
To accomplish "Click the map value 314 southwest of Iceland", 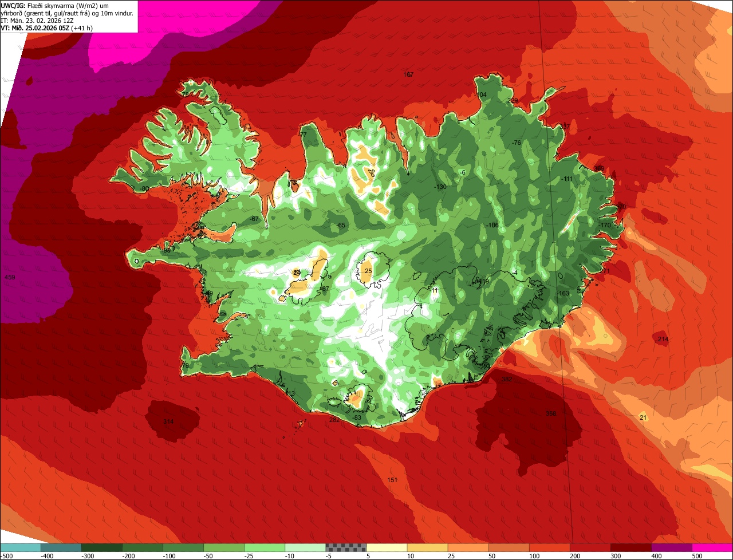I will (x=168, y=421).
